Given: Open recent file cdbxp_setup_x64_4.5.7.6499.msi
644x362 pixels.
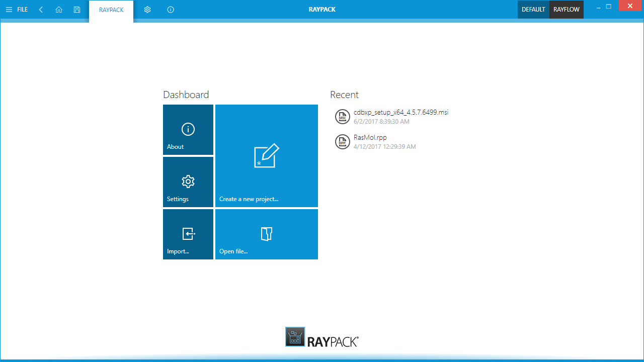Looking at the screenshot, I should (400, 112).
